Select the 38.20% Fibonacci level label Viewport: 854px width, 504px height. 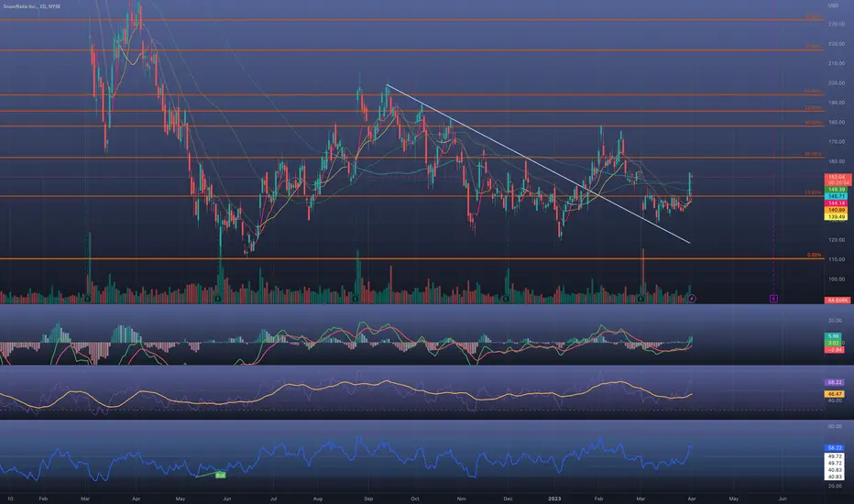pyautogui.click(x=813, y=154)
